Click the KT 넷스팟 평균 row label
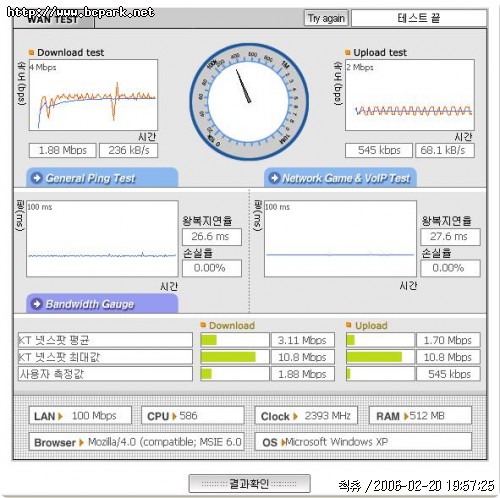This screenshot has height=498, width=500. [x=105, y=340]
